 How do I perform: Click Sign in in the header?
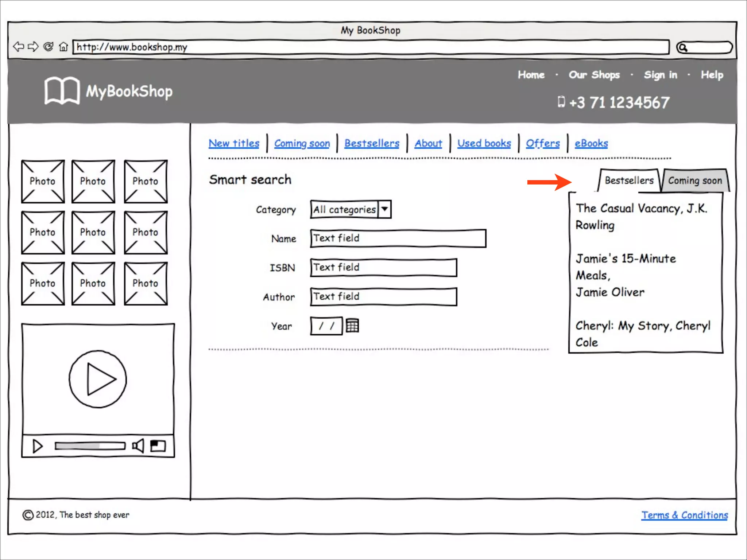pos(660,75)
